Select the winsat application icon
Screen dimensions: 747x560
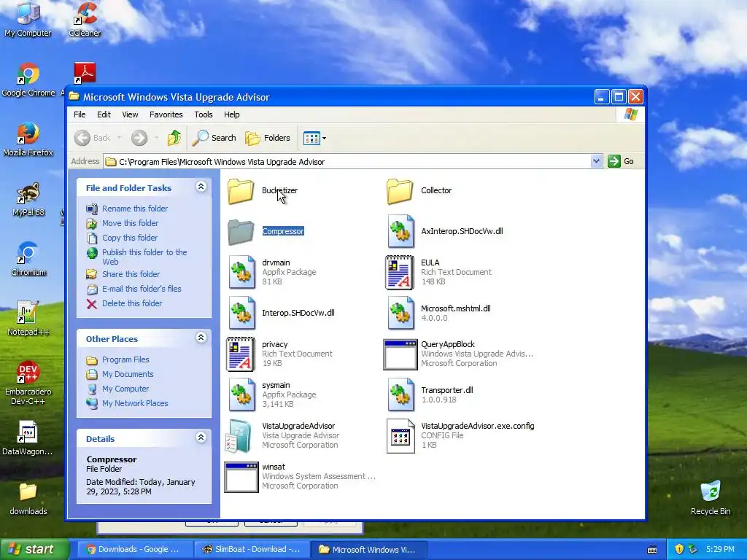tap(241, 477)
